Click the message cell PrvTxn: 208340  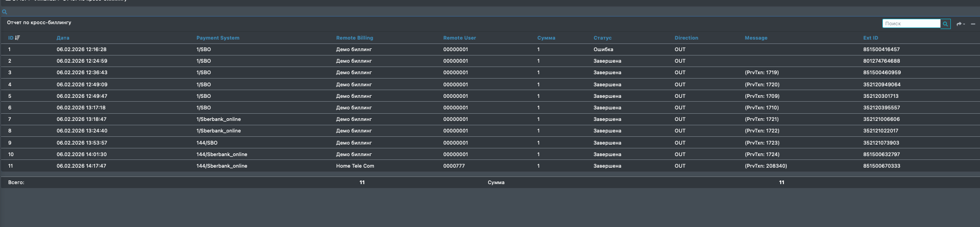765,166
